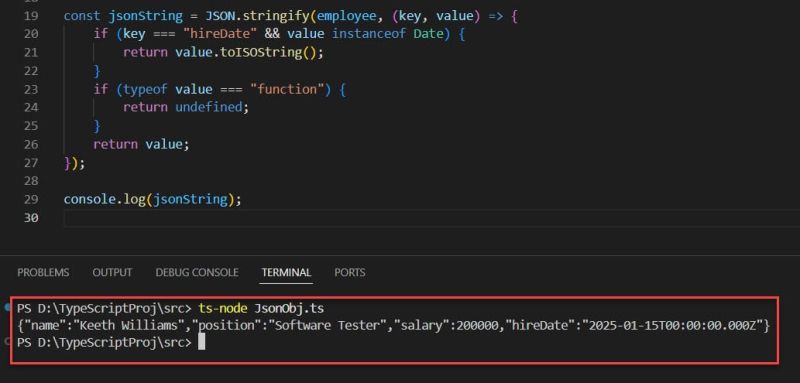
Task: Click the JSON output line in terminal
Action: [x=393, y=325]
